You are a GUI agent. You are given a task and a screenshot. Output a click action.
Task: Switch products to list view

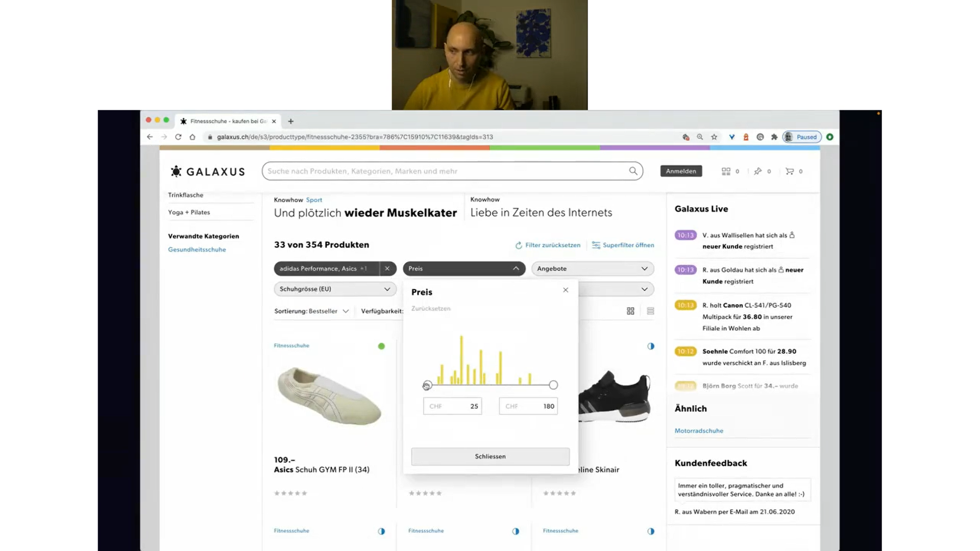[x=650, y=311]
